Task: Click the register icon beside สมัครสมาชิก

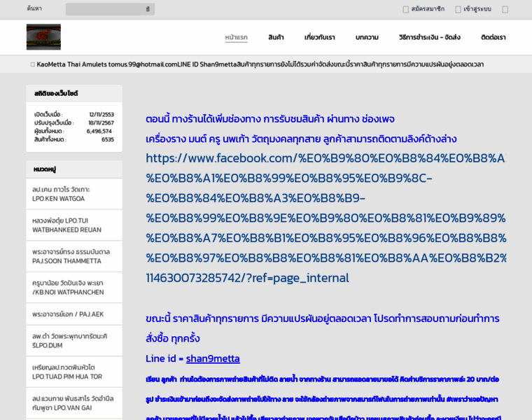Action: pyautogui.click(x=406, y=10)
